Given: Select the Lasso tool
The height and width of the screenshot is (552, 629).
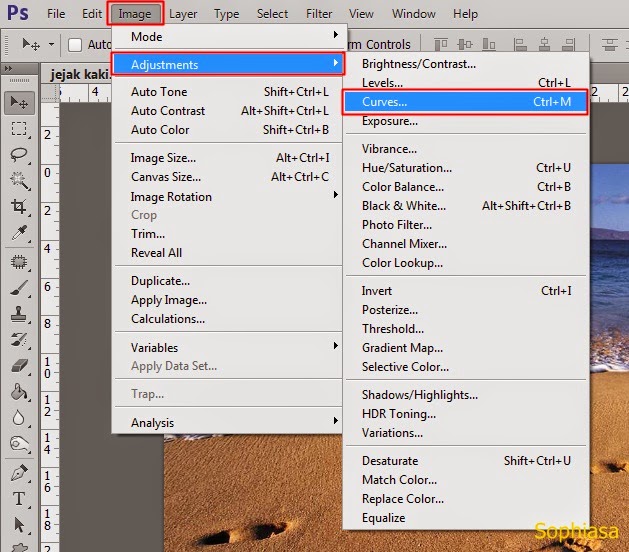Looking at the screenshot, I should coord(19,155).
